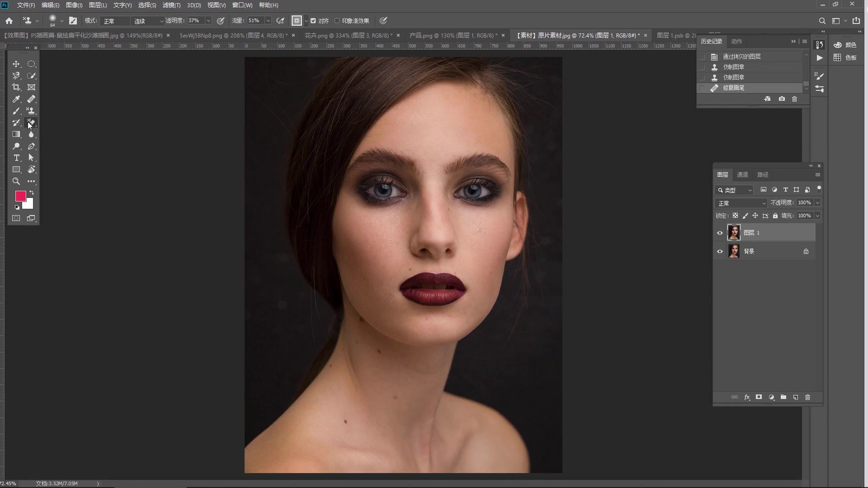Select the Crop tool
Image resolution: width=868 pixels, height=488 pixels.
click(x=16, y=87)
